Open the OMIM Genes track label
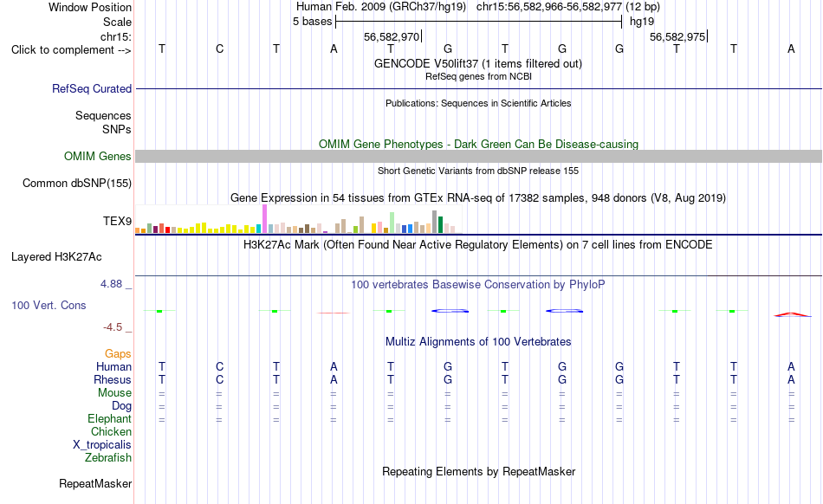Screen dimensions: 823x504 pyautogui.click(x=97, y=156)
